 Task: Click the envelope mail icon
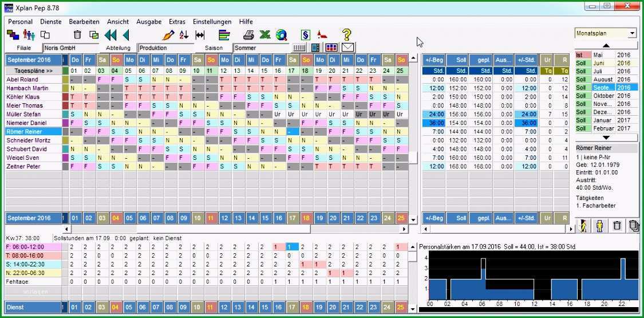click(x=348, y=48)
